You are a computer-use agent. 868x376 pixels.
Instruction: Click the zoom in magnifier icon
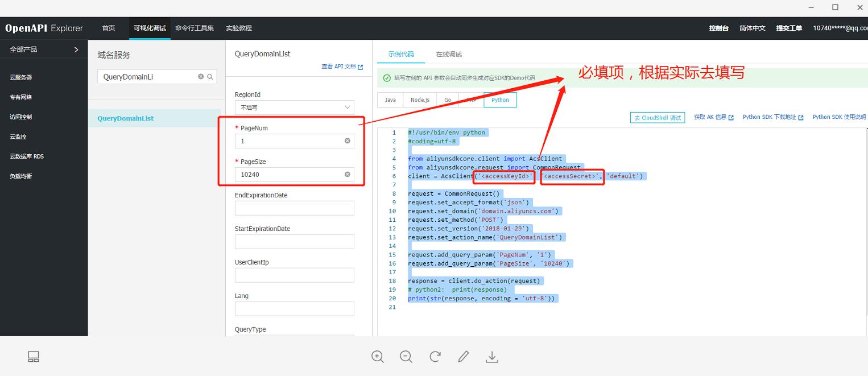point(378,357)
